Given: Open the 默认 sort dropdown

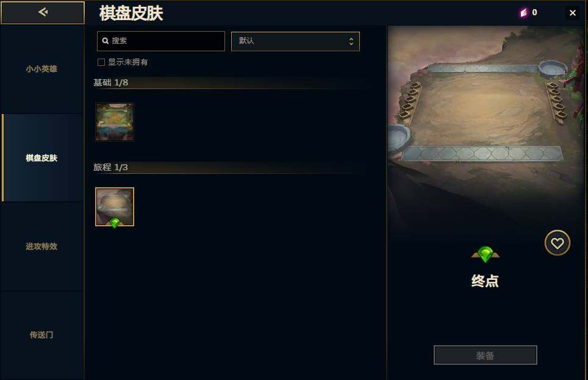Looking at the screenshot, I should pos(295,41).
